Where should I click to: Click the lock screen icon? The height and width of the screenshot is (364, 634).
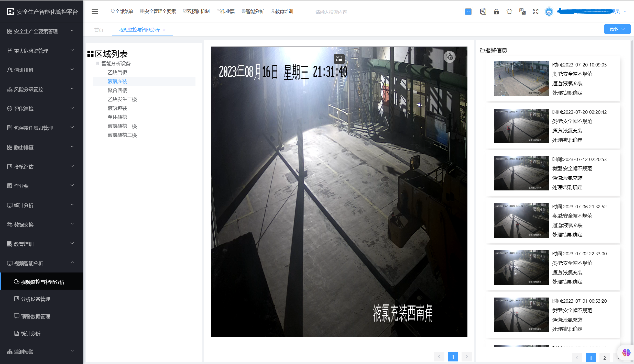pos(496,12)
